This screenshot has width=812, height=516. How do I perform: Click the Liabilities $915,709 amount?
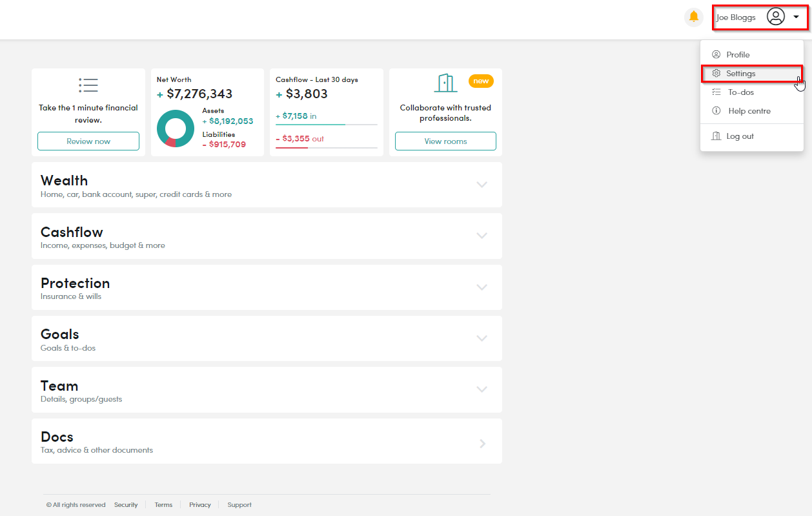[x=224, y=145]
